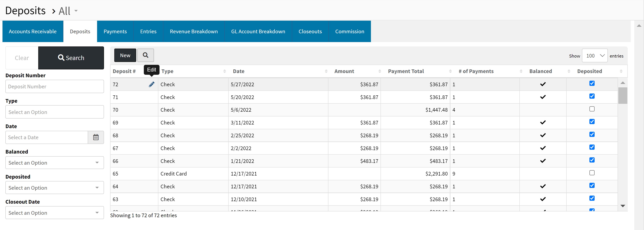This screenshot has height=230, width=644.
Task: Click the table's vertical scrollbar thumb
Action: (x=623, y=95)
